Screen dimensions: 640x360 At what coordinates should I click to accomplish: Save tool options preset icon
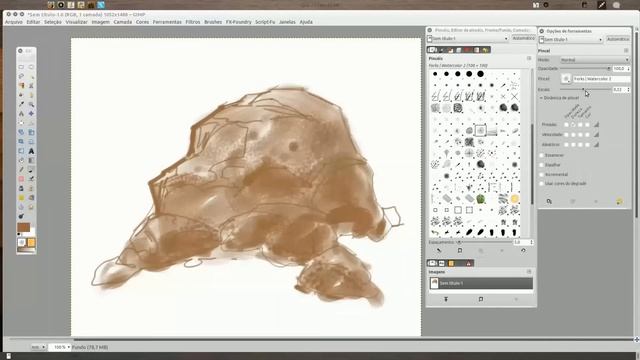point(549,201)
